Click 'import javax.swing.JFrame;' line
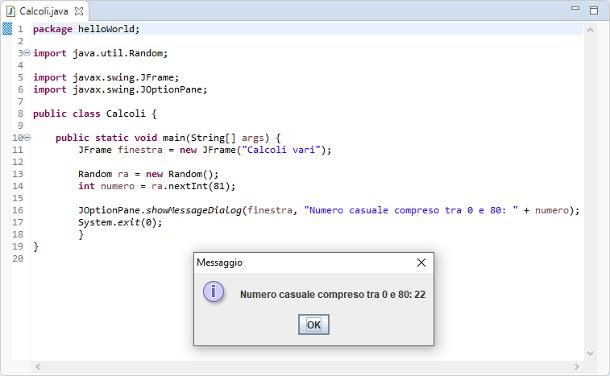The width and height of the screenshot is (610, 376). tap(106, 77)
